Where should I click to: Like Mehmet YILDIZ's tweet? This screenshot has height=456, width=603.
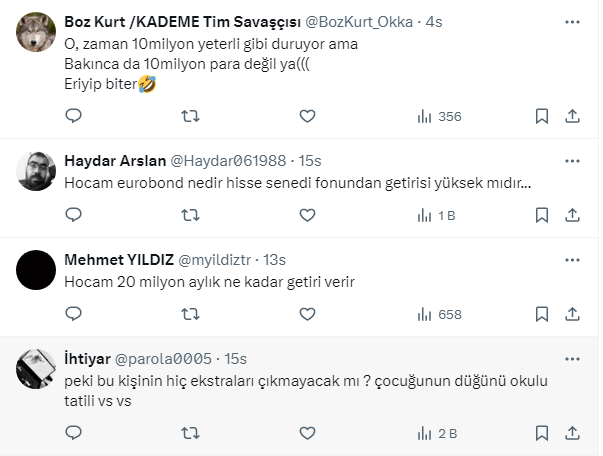[x=307, y=314]
